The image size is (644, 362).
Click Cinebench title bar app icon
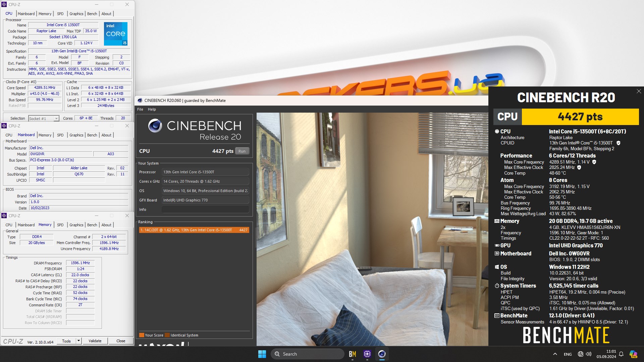tap(140, 101)
